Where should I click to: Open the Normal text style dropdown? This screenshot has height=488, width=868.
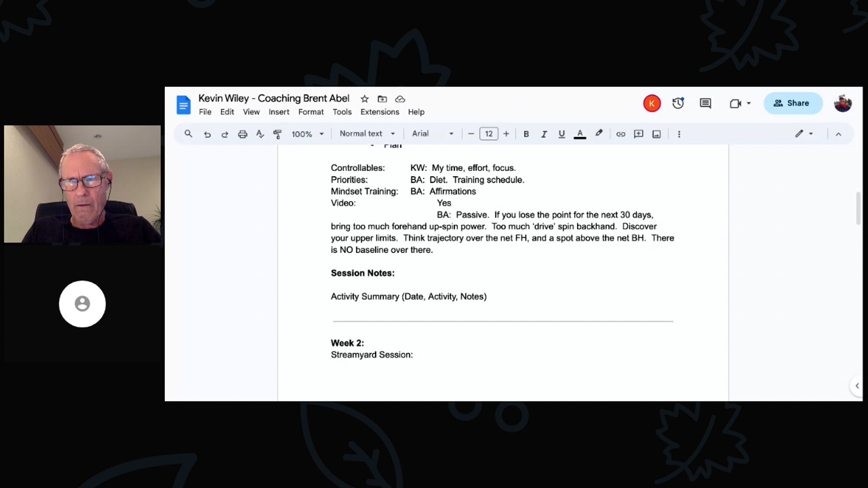(367, 134)
